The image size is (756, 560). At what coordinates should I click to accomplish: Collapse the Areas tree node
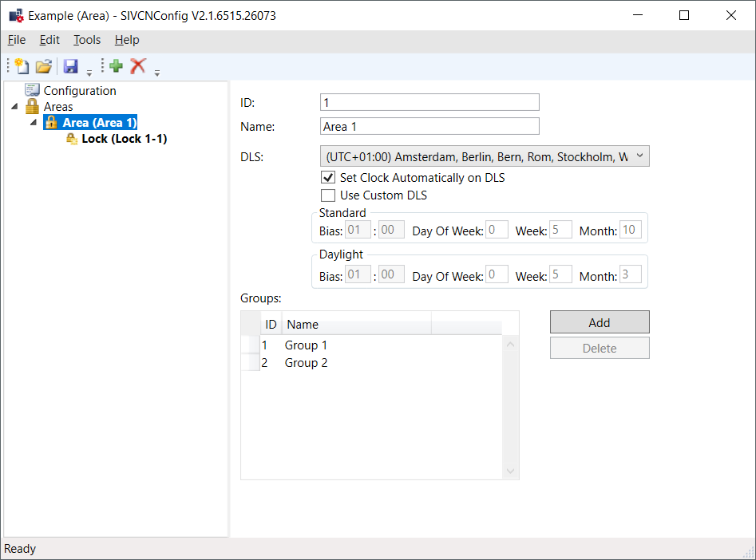[x=15, y=107]
